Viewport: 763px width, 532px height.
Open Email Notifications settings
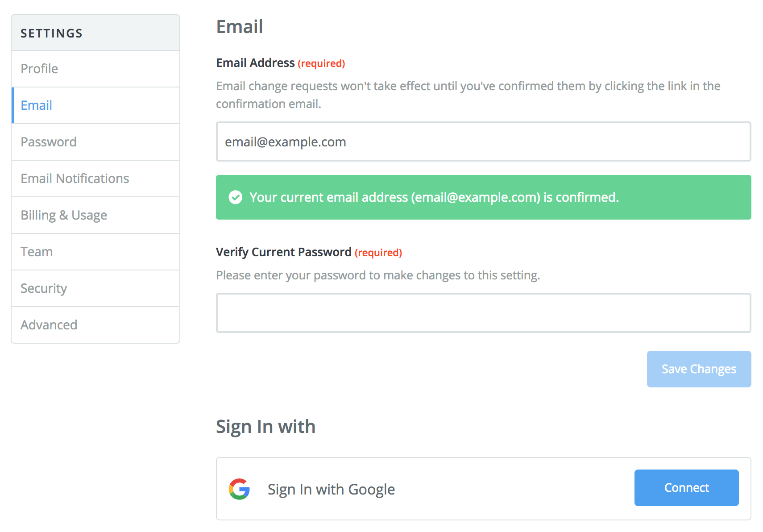[95, 179]
